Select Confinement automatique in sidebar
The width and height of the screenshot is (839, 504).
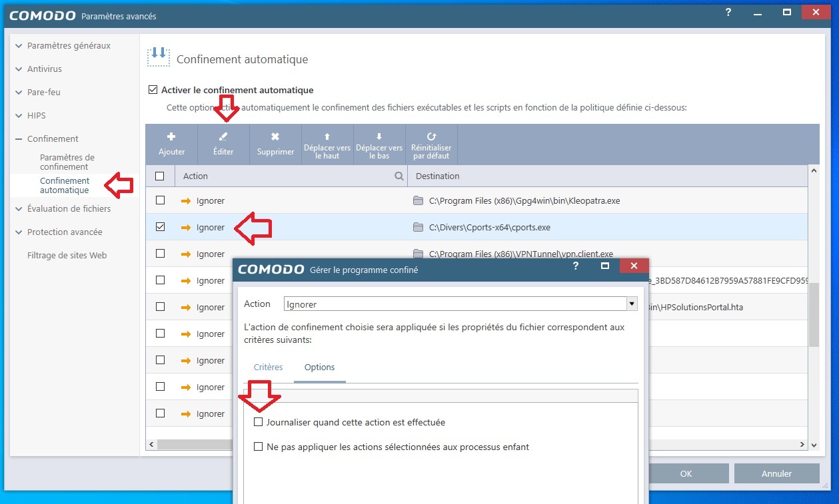point(65,185)
